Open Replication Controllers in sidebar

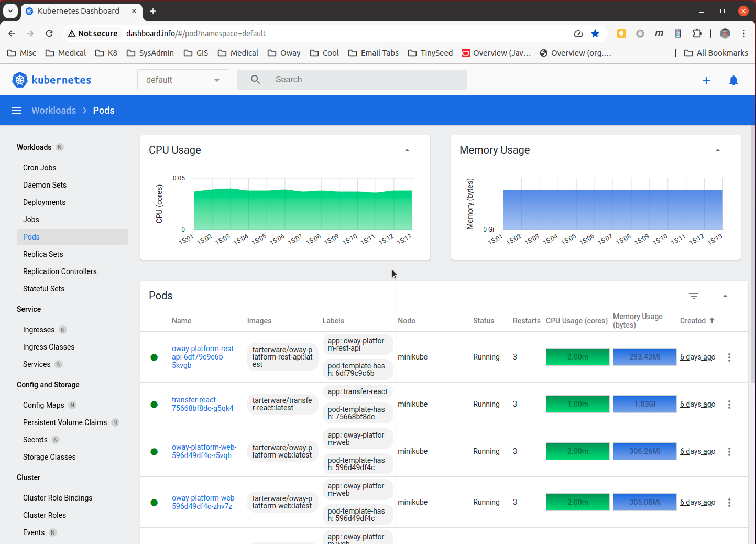click(x=60, y=271)
